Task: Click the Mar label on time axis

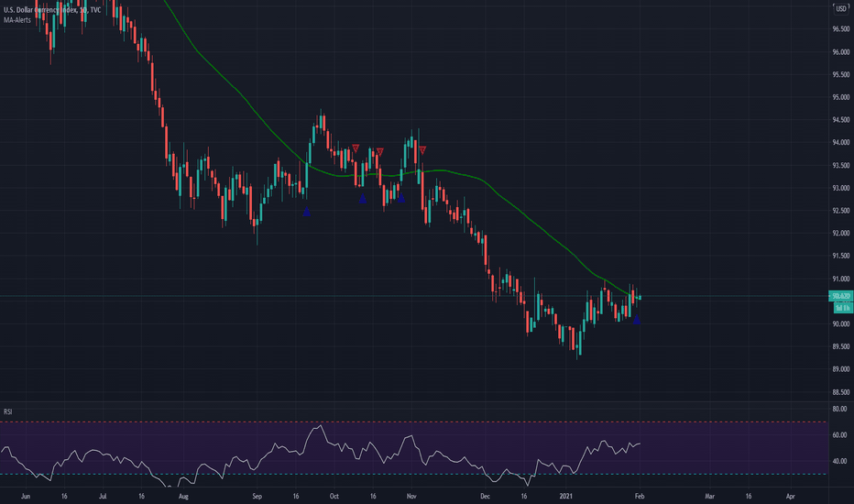Action: (709, 497)
